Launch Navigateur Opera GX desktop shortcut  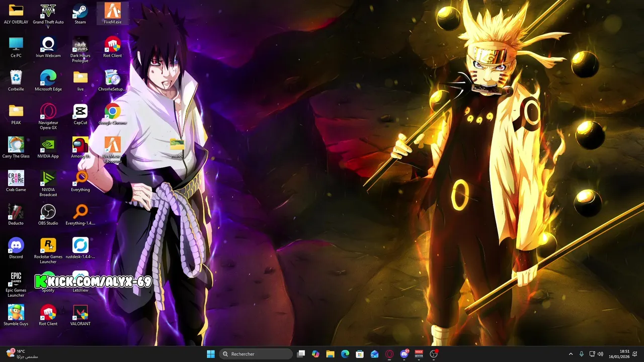pyautogui.click(x=48, y=117)
